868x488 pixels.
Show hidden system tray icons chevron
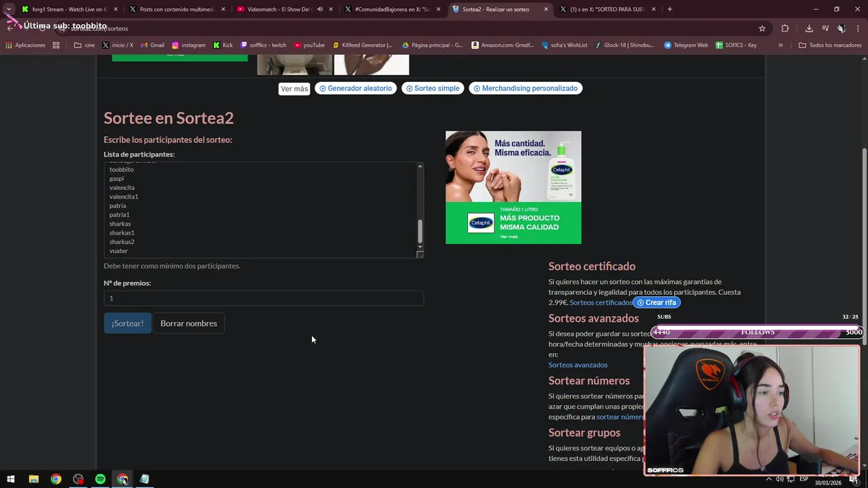(x=769, y=479)
